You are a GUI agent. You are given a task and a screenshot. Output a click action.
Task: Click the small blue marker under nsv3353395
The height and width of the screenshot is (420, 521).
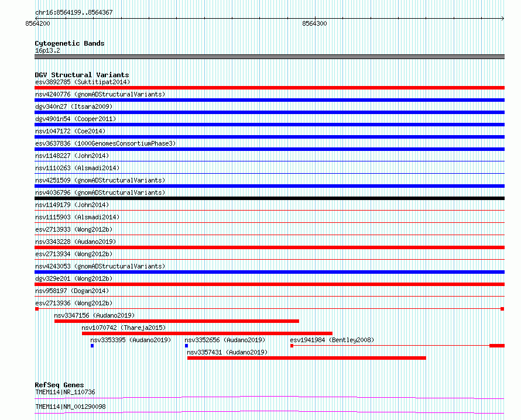[92, 346]
